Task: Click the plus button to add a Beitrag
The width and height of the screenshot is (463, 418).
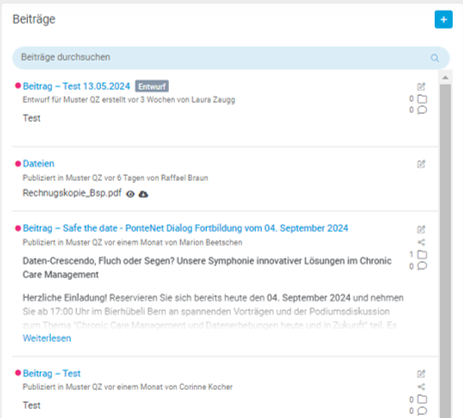Action: (x=443, y=19)
